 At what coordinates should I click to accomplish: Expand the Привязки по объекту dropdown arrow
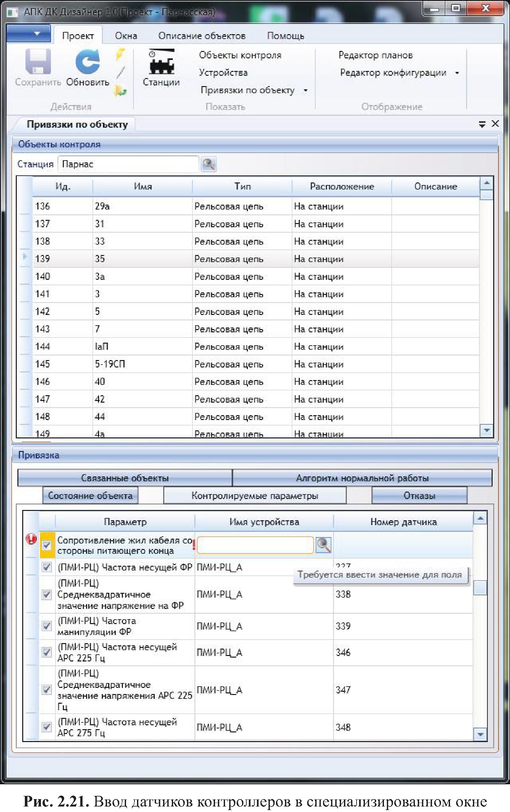pos(306,90)
